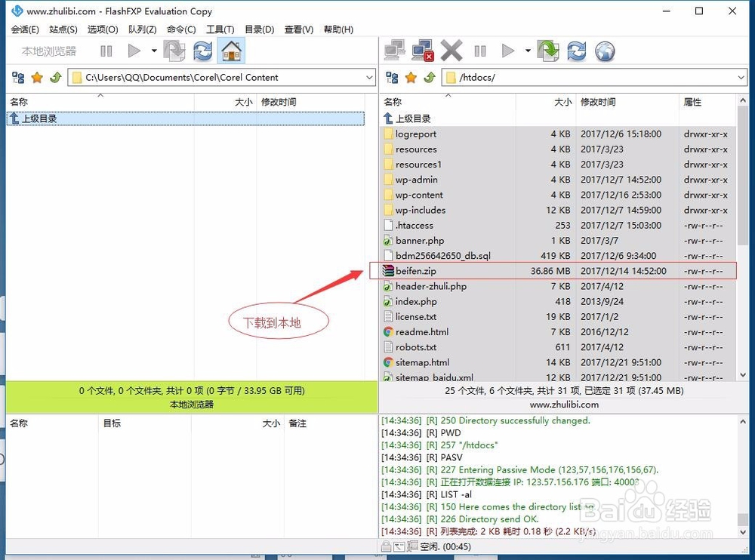The height and width of the screenshot is (560, 755).
Task: Sort local files by 修改时间 column
Action: coord(310,102)
